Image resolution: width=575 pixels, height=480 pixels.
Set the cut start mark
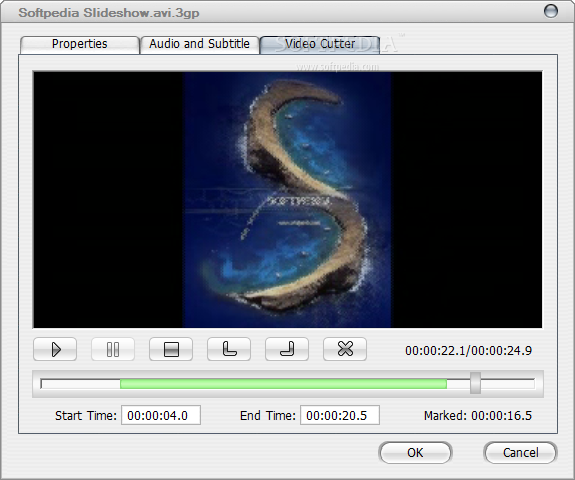pos(229,349)
